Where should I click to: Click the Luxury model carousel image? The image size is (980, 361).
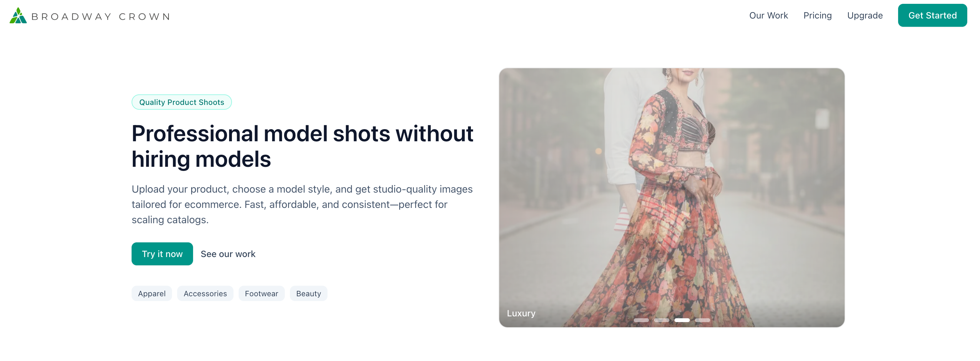click(672, 197)
